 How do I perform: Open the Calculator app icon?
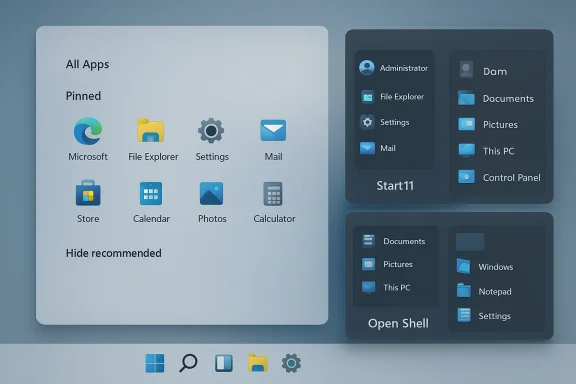click(273, 194)
